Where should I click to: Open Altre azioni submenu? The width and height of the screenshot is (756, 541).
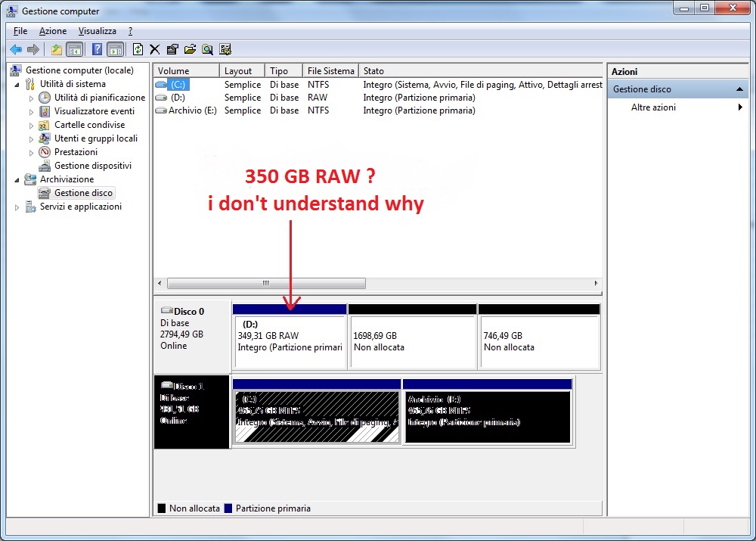(x=653, y=107)
